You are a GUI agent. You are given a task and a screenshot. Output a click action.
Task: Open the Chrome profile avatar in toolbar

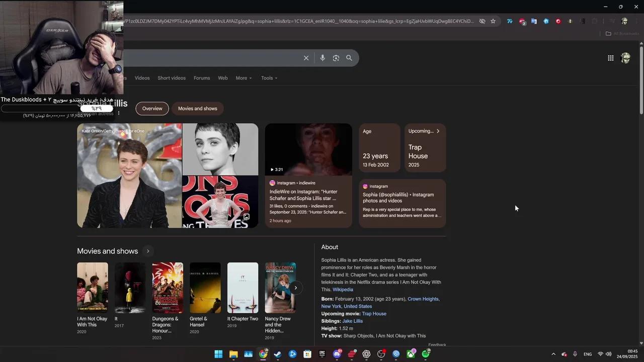(624, 21)
